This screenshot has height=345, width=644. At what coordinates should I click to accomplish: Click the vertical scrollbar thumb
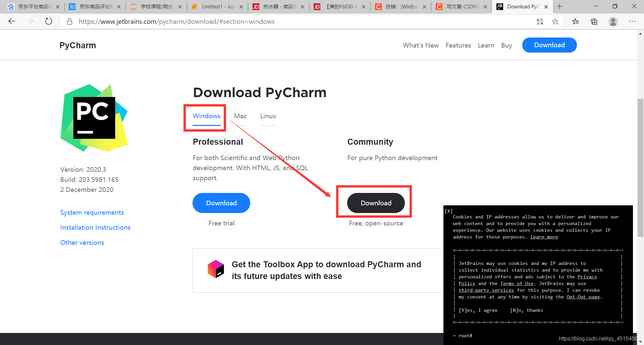(x=640, y=167)
